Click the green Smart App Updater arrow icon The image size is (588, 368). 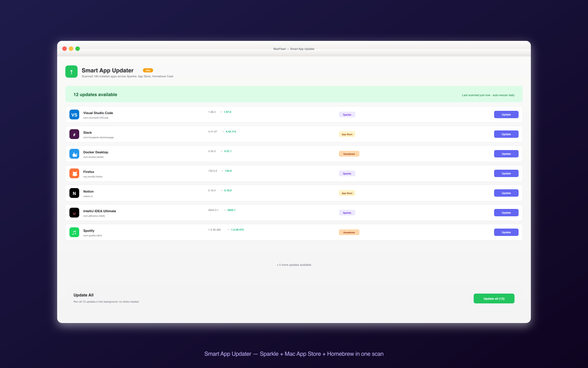71,72
